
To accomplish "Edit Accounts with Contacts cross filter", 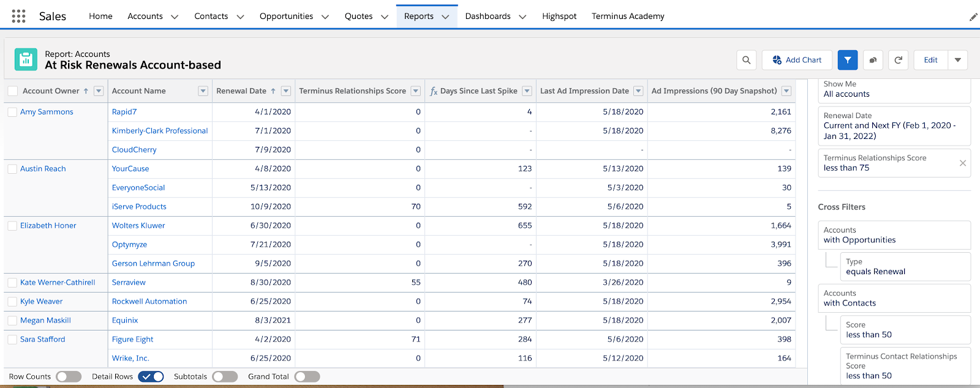I will pos(894,298).
